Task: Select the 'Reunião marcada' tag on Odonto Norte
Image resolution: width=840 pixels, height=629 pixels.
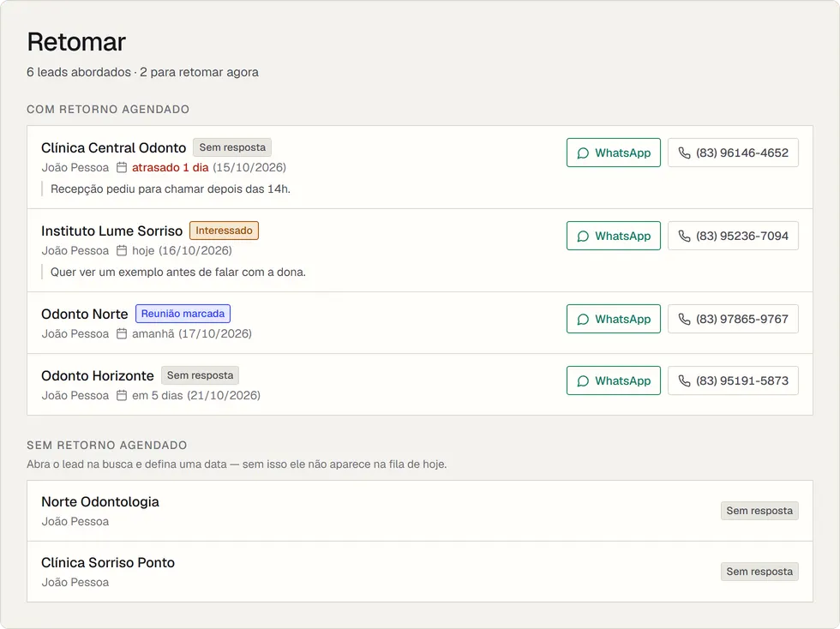Action: click(183, 314)
